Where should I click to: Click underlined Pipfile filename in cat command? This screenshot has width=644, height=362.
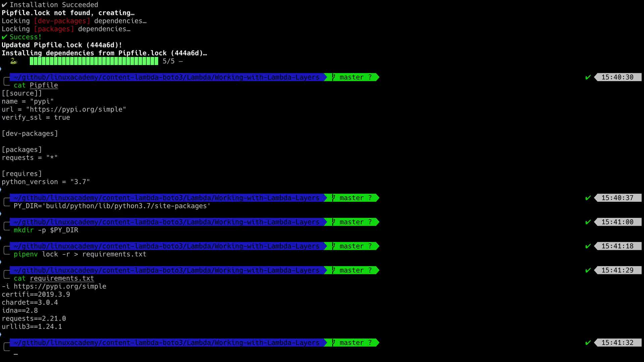click(44, 85)
